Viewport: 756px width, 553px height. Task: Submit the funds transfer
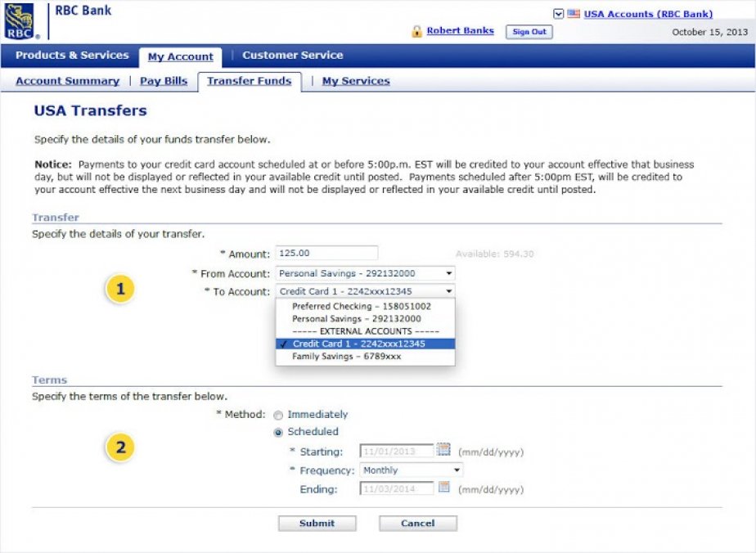pos(317,523)
